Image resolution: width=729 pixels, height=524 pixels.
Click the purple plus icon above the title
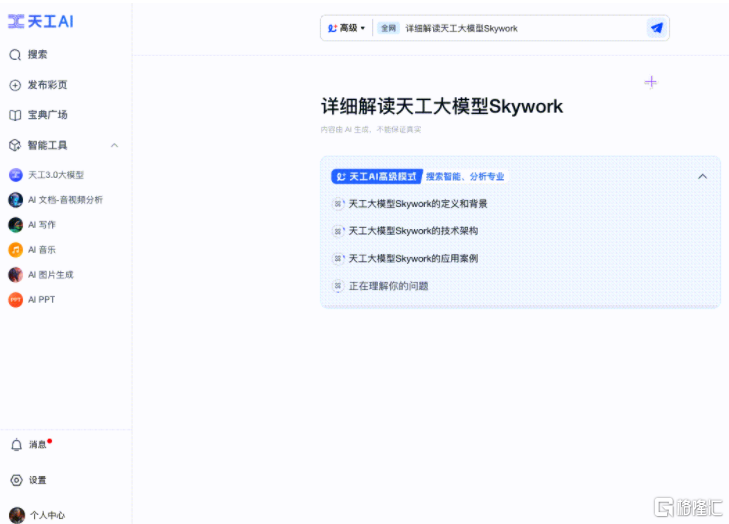click(651, 82)
